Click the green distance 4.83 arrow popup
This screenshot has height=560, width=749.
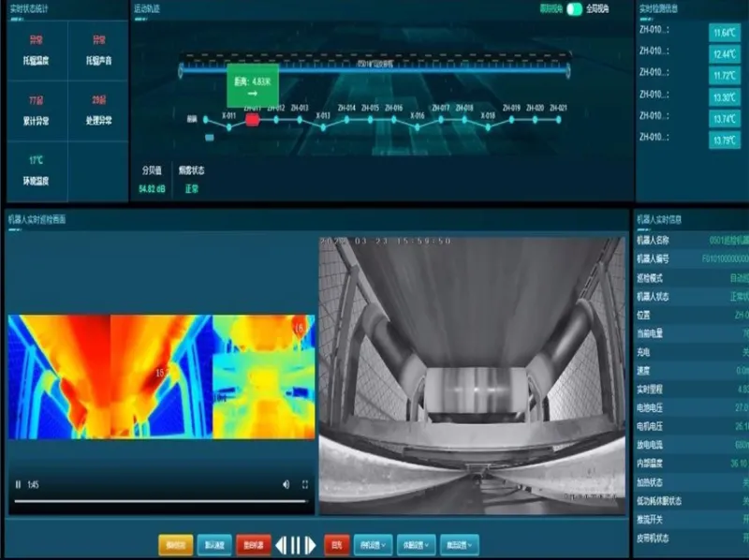(x=253, y=85)
